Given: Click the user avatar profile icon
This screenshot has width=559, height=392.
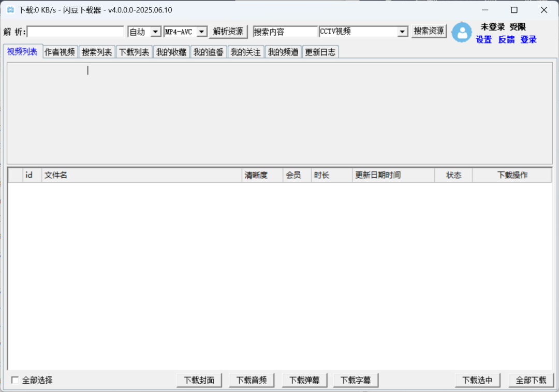Looking at the screenshot, I should click(x=461, y=32).
